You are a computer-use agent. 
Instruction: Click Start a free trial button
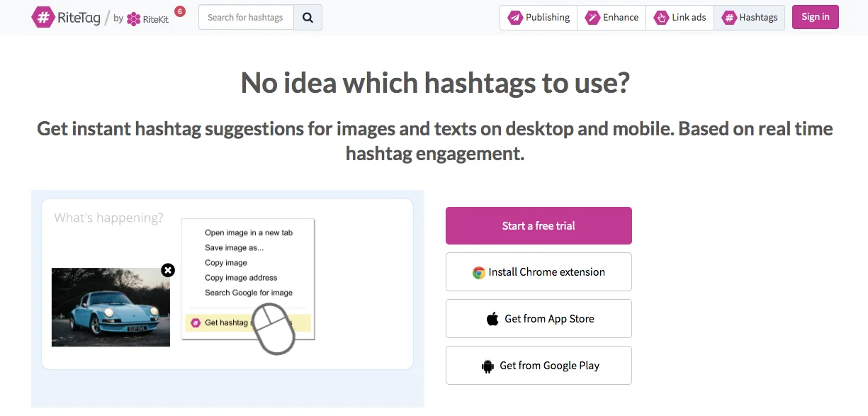pos(539,226)
